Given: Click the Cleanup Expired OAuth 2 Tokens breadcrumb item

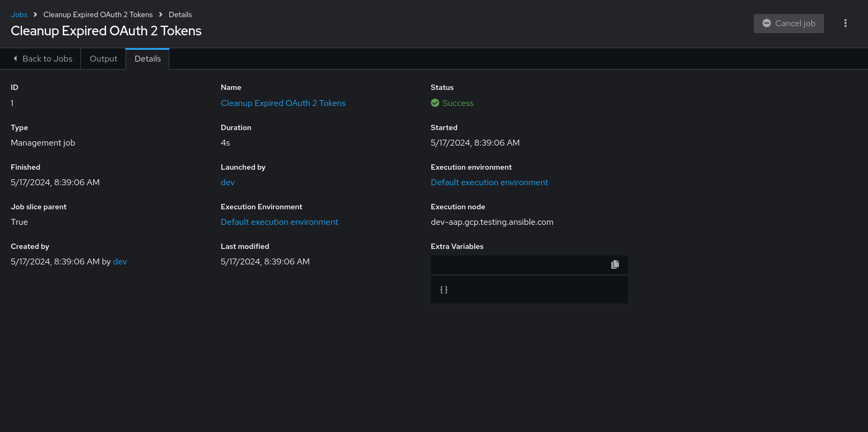Looking at the screenshot, I should coord(98,14).
